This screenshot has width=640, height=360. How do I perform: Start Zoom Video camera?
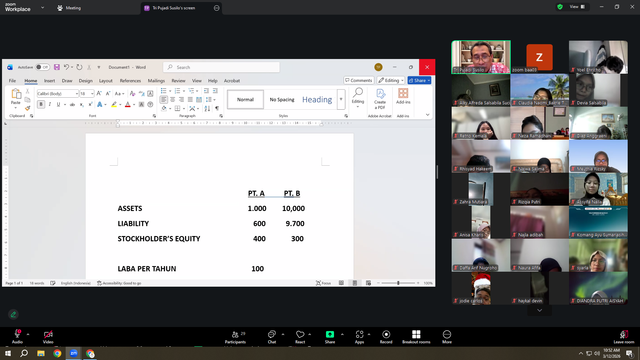(48, 337)
